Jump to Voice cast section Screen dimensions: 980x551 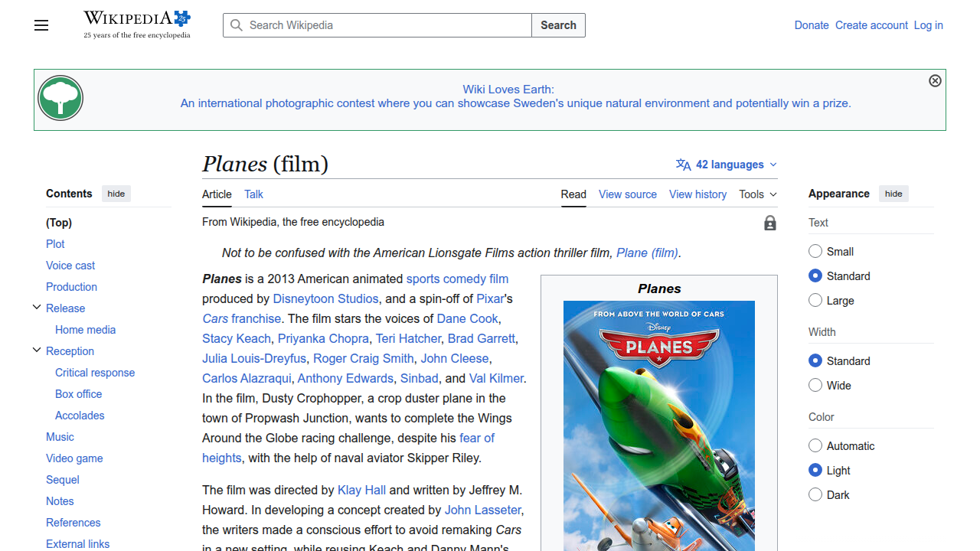[x=70, y=266]
